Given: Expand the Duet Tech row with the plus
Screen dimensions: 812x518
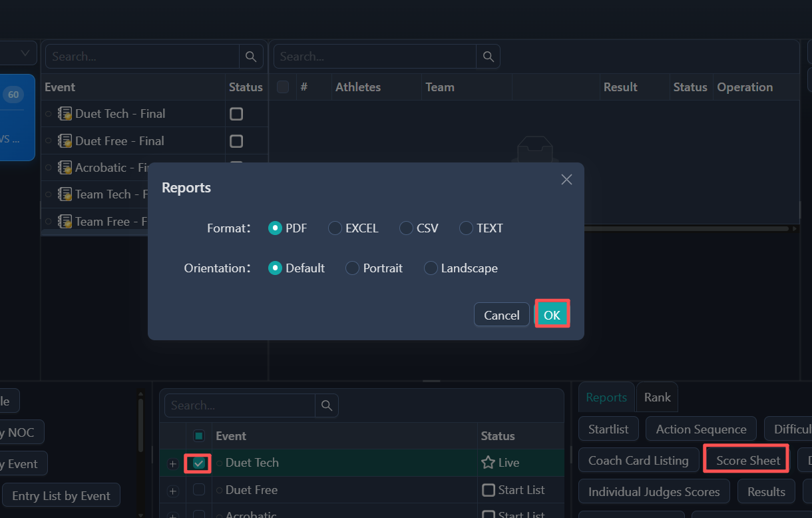Looking at the screenshot, I should click(173, 463).
